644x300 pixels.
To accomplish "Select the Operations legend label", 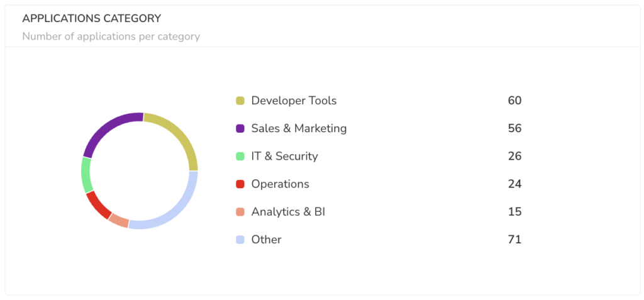I will 280,184.
